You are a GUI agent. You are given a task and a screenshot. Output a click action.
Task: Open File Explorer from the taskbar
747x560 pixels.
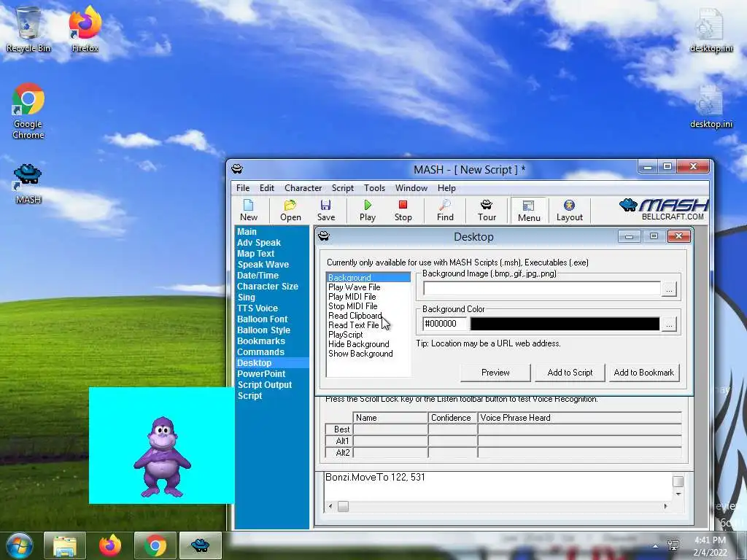[x=65, y=545]
